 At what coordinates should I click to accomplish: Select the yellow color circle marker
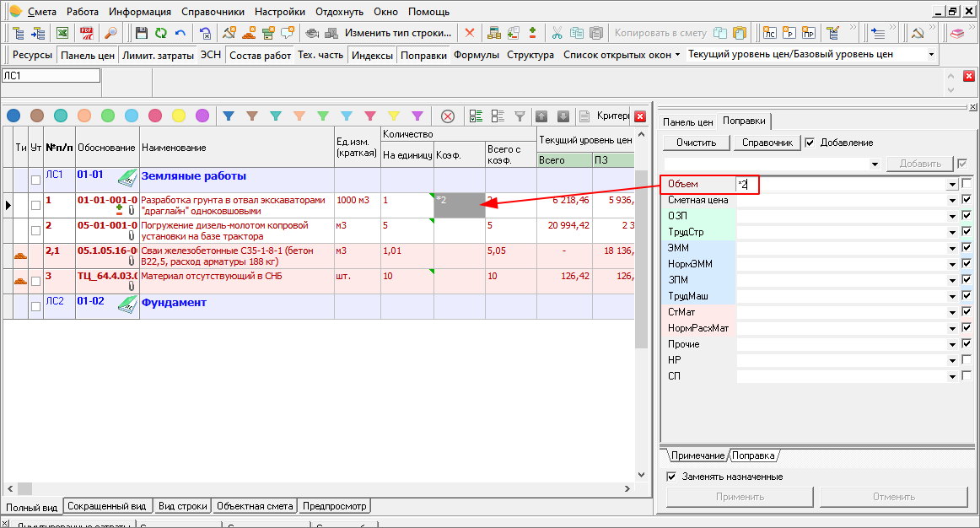[179, 116]
